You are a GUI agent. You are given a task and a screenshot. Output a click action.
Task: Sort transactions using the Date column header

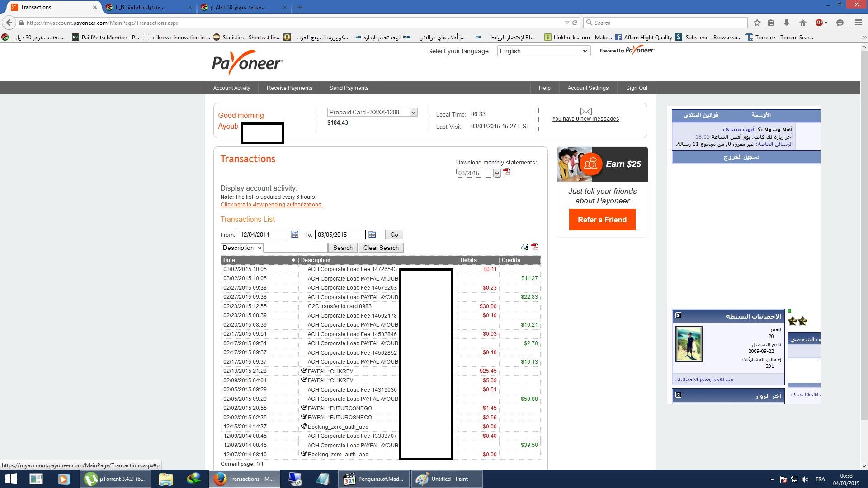pyautogui.click(x=259, y=260)
